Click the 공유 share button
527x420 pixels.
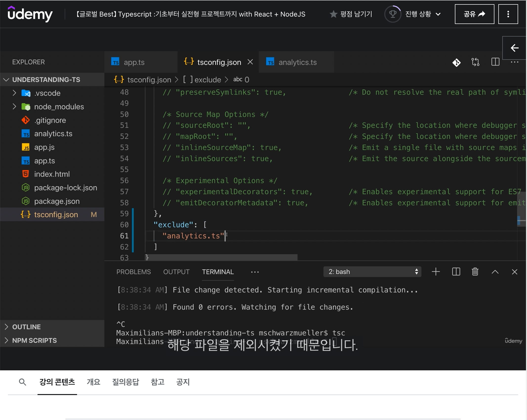[474, 14]
